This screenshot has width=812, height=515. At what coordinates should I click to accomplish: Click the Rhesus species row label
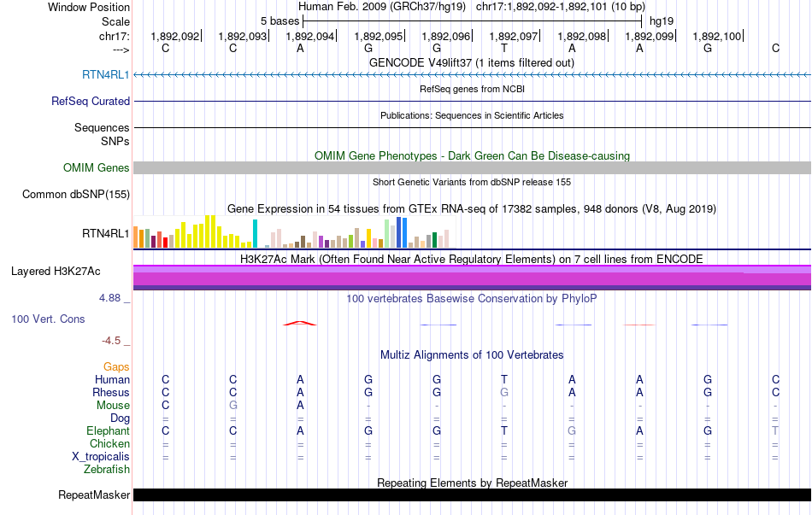pos(111,392)
